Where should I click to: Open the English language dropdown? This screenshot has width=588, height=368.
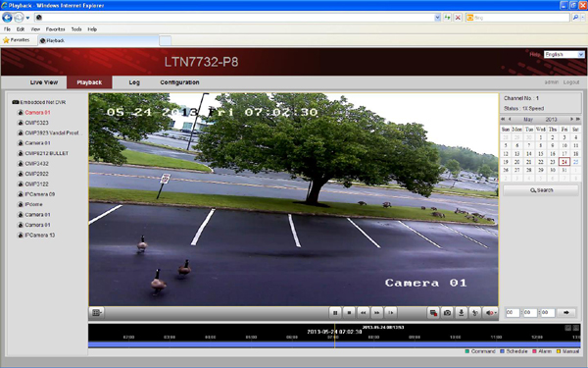click(x=564, y=54)
